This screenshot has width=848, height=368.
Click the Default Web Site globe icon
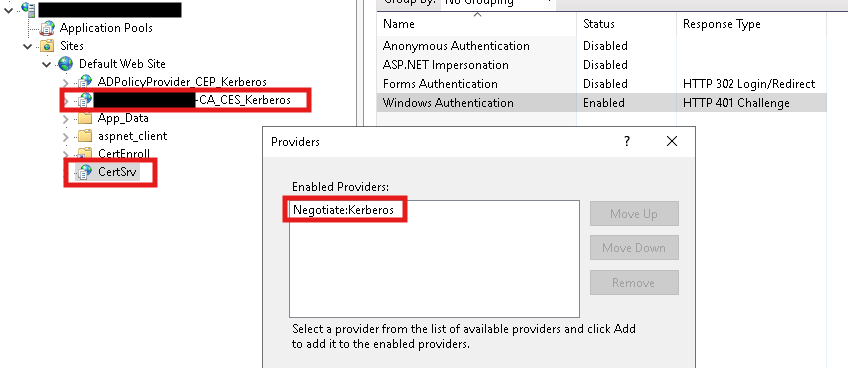pos(65,64)
